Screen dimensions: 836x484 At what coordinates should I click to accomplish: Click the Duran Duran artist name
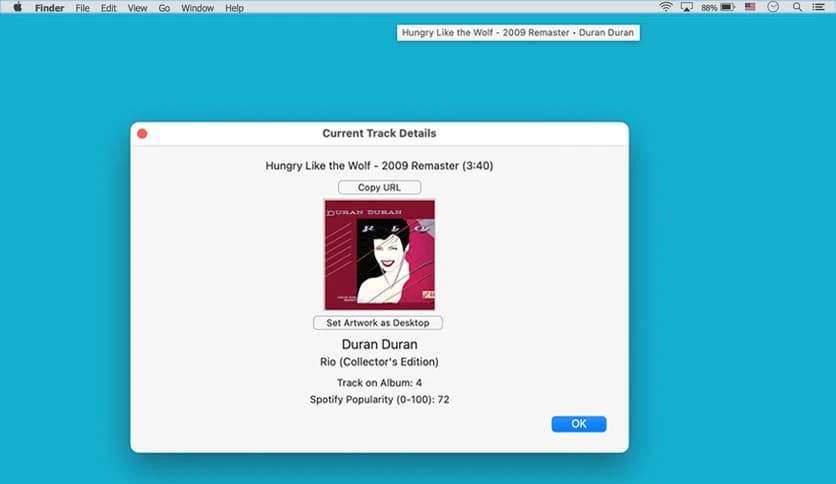379,344
